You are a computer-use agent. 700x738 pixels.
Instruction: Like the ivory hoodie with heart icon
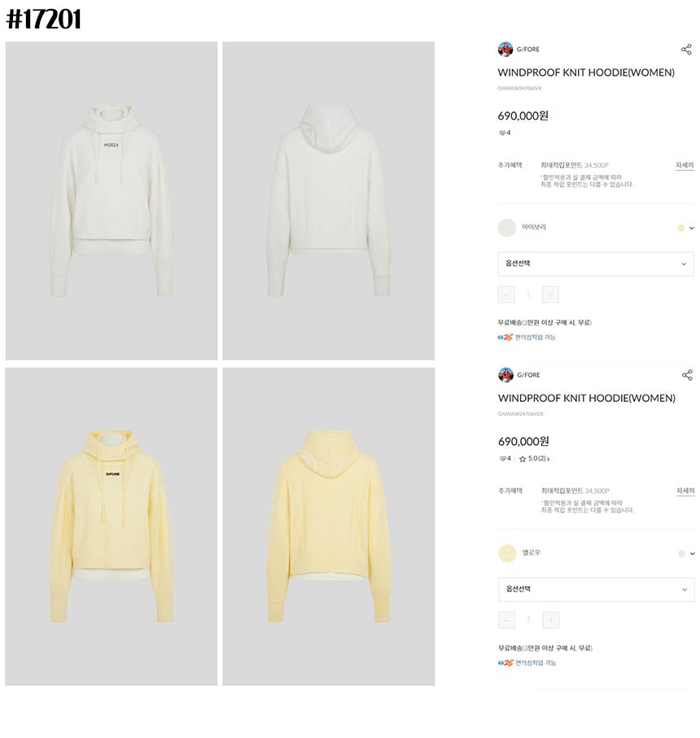(502, 133)
